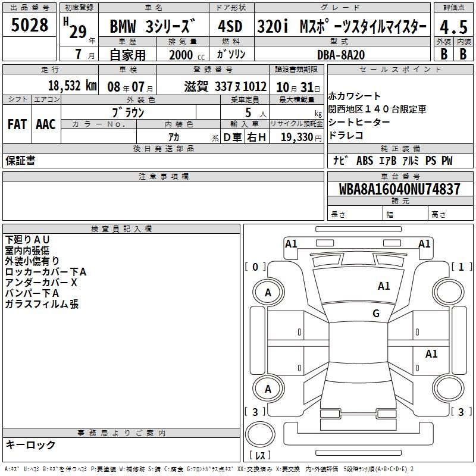Click the [0] bracket beside the diagram

[255, 267]
